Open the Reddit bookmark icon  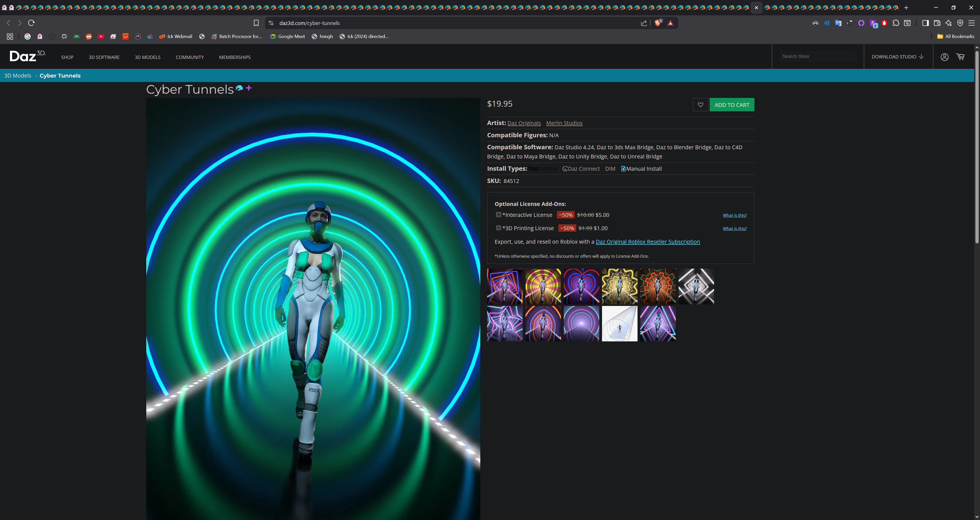pyautogui.click(x=89, y=36)
